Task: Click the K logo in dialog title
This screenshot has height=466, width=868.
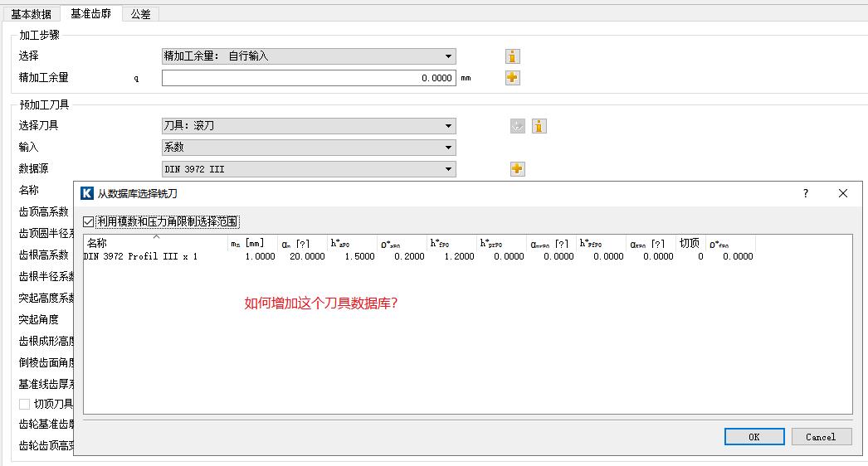Action: [x=87, y=193]
